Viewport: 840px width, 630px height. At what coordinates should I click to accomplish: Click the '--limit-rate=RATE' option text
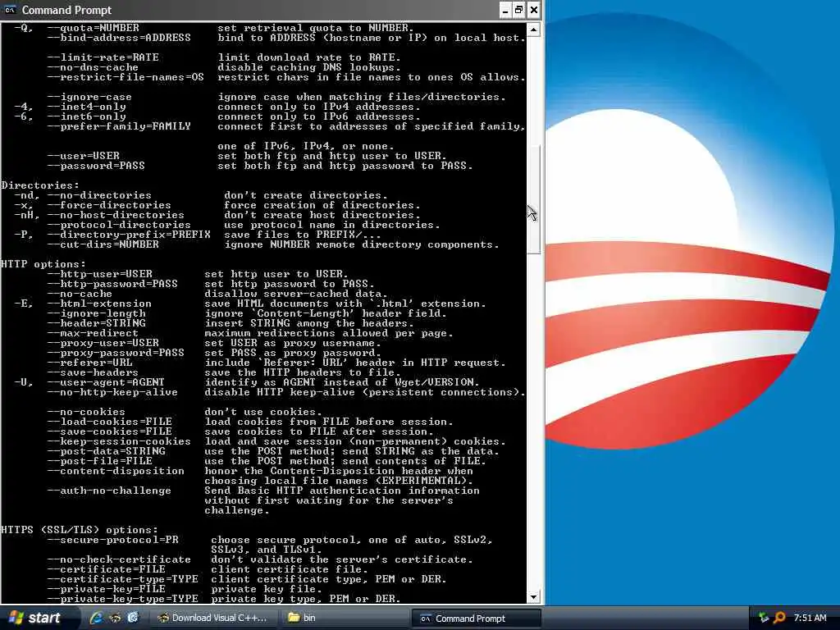point(103,57)
